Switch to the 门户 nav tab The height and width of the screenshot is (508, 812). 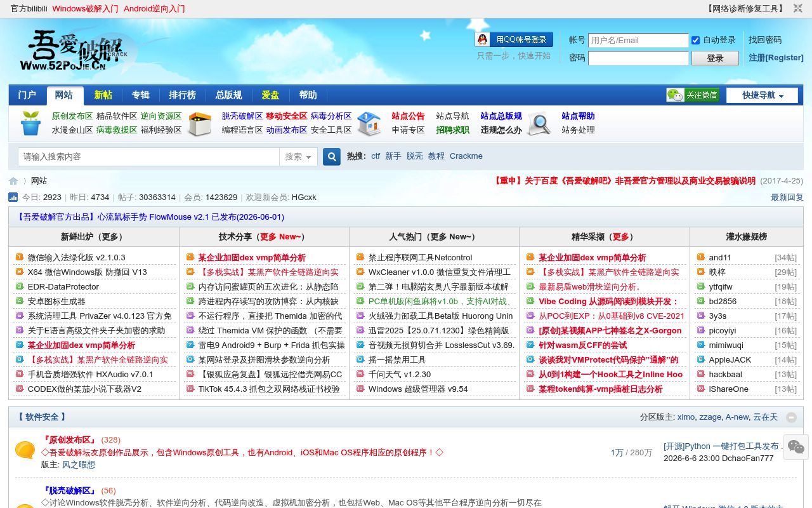[x=27, y=95]
